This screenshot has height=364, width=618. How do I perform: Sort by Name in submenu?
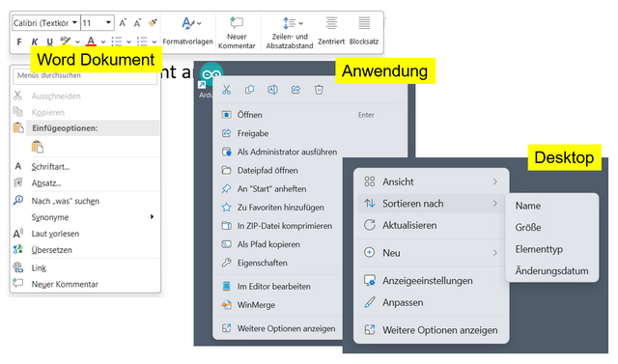528,206
